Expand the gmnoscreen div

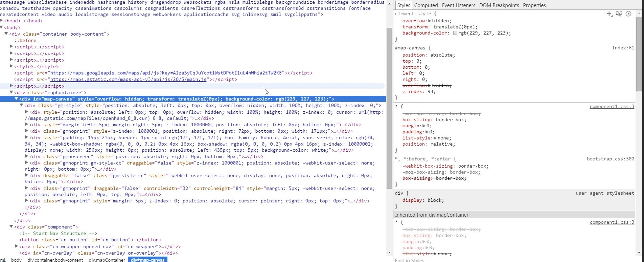coord(26,156)
